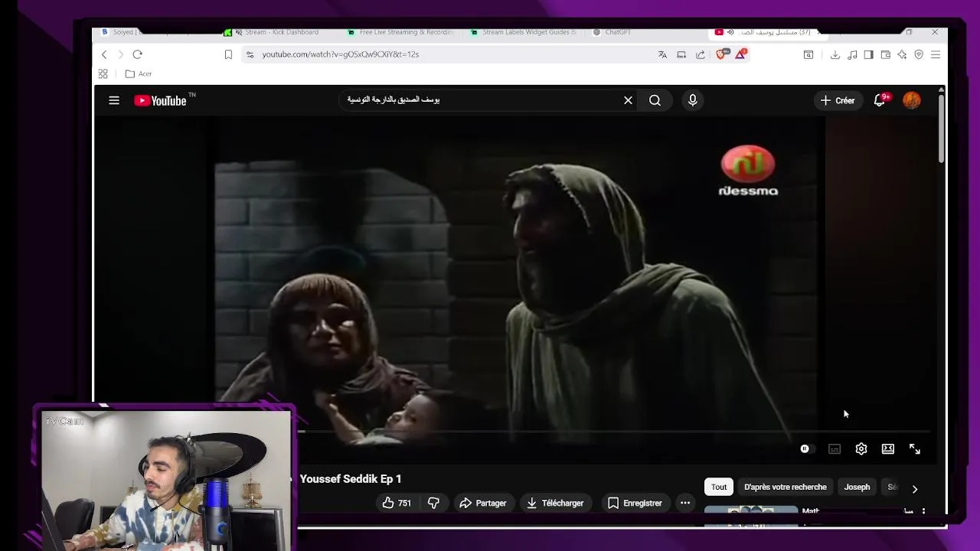Click the browser address bar URL
Image resolution: width=980 pixels, height=551 pixels.
coord(340,54)
